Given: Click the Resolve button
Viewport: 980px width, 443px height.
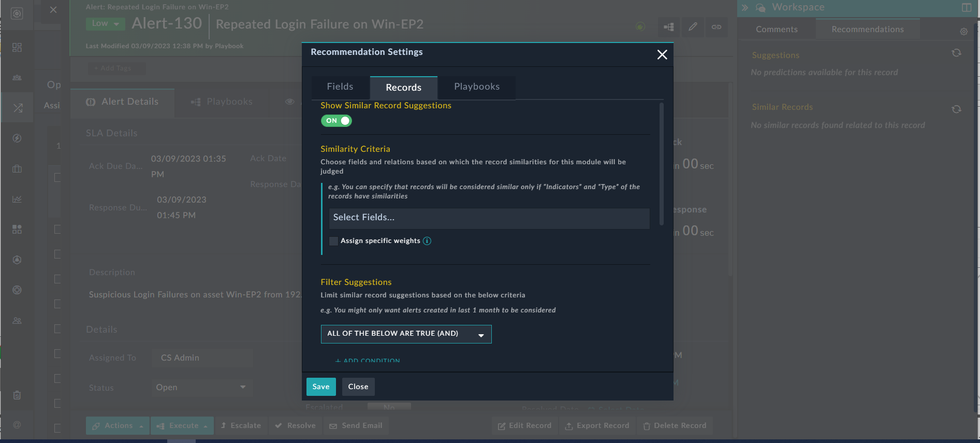Looking at the screenshot, I should click(296, 425).
